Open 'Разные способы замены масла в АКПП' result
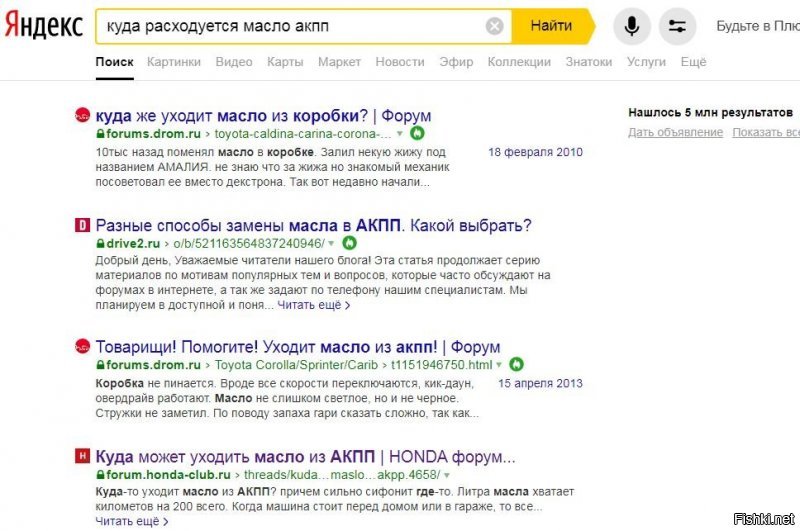800x531 pixels. click(x=313, y=225)
